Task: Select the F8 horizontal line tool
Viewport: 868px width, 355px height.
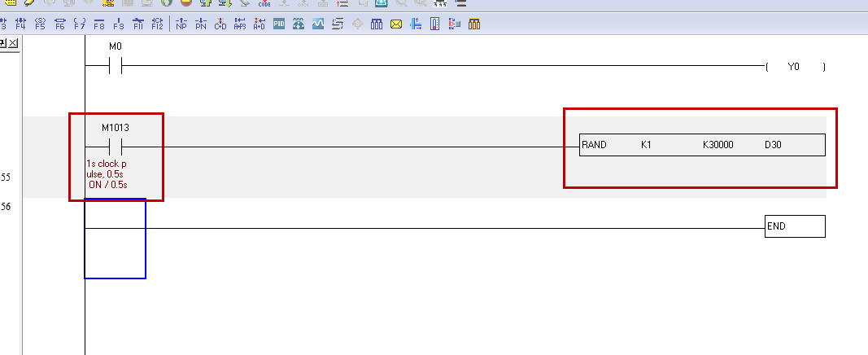Action: pyautogui.click(x=99, y=24)
